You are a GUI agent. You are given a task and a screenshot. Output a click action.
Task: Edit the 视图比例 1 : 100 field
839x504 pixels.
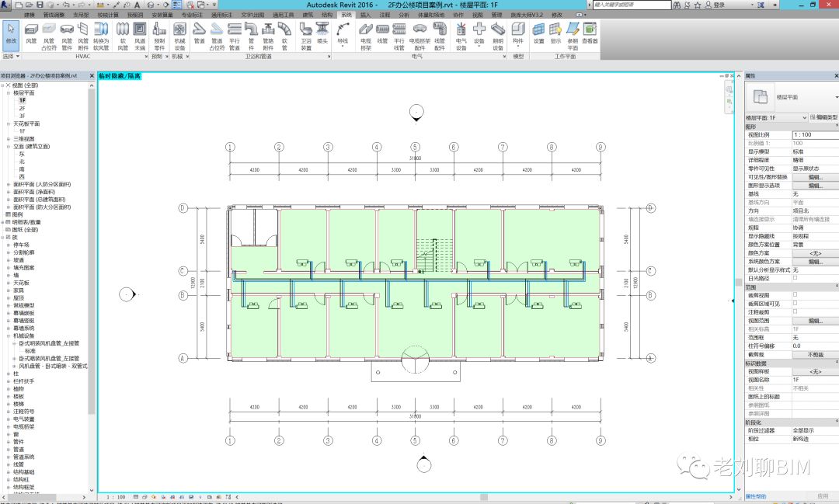coord(814,135)
